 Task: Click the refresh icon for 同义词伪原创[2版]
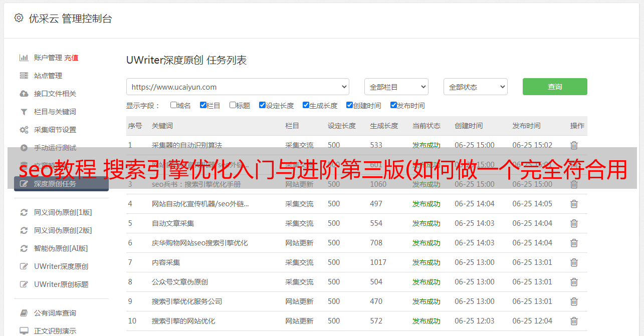[x=24, y=230]
